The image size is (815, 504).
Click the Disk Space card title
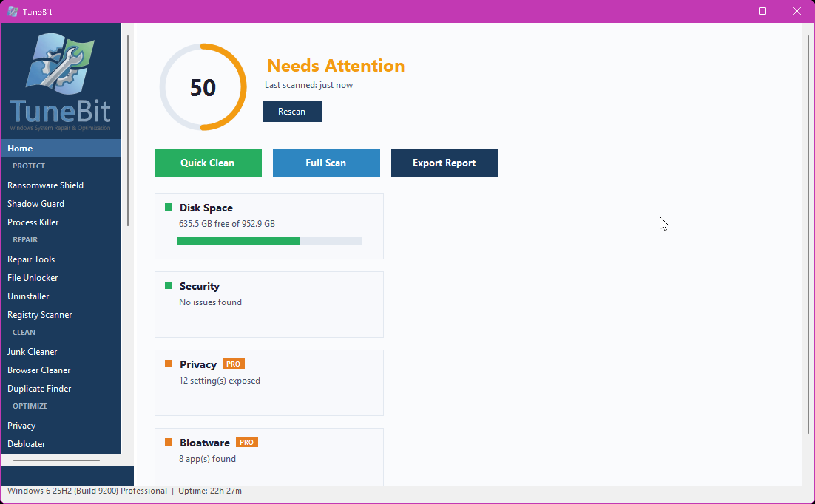point(206,208)
